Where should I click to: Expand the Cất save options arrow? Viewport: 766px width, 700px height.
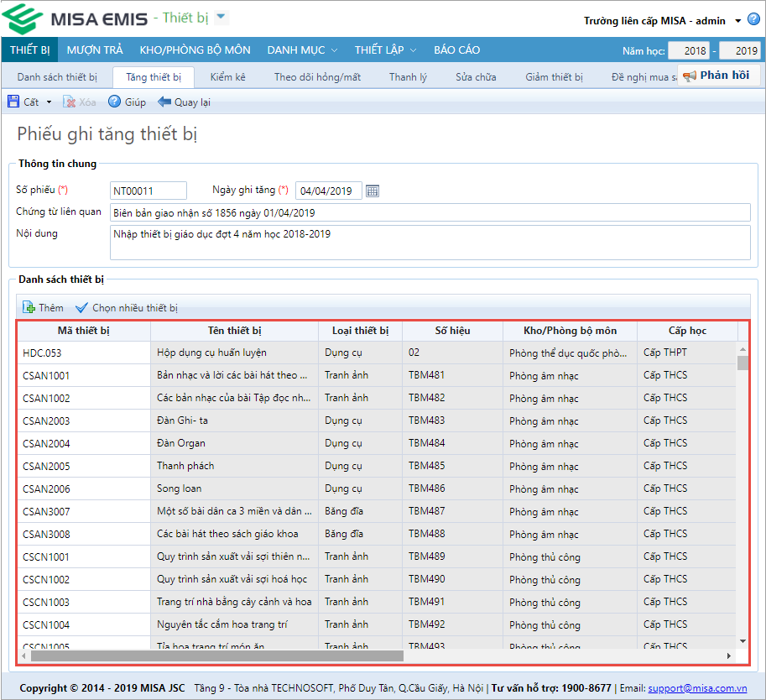[x=49, y=102]
